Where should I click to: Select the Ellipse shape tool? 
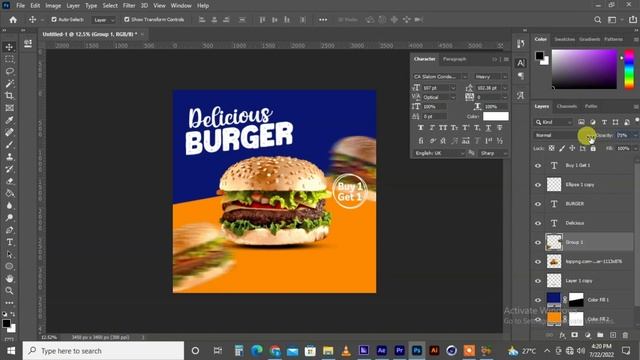9,267
